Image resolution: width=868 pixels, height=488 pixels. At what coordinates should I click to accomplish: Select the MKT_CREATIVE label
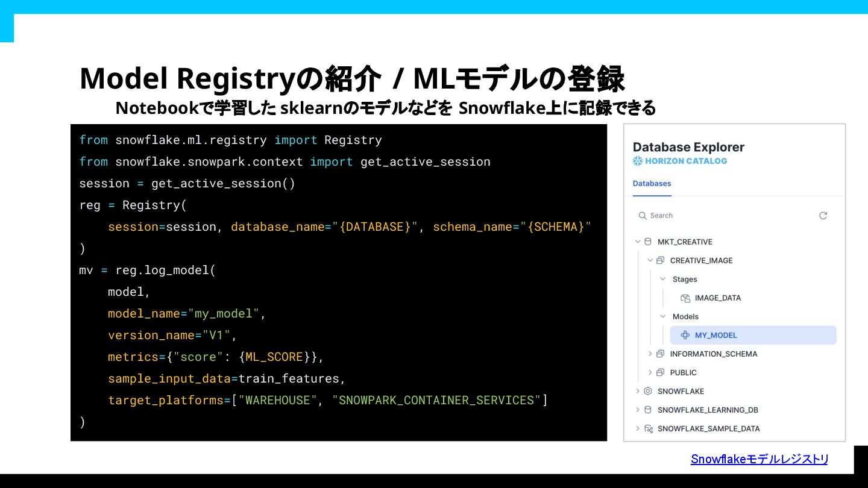click(x=685, y=242)
